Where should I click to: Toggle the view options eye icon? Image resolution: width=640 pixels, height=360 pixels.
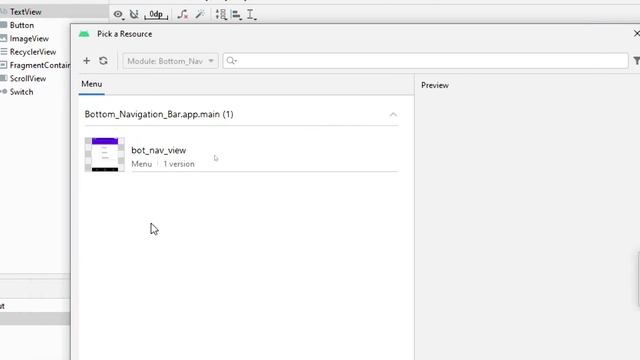tap(118, 15)
